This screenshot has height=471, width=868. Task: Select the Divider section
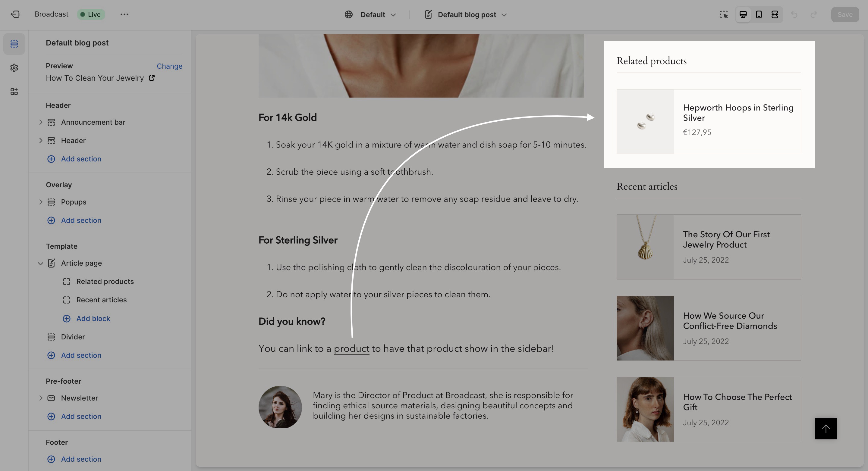coord(73,337)
